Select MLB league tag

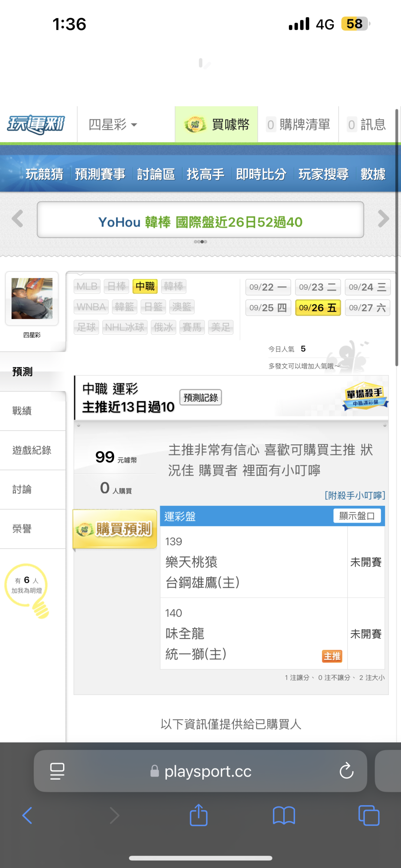click(x=87, y=286)
